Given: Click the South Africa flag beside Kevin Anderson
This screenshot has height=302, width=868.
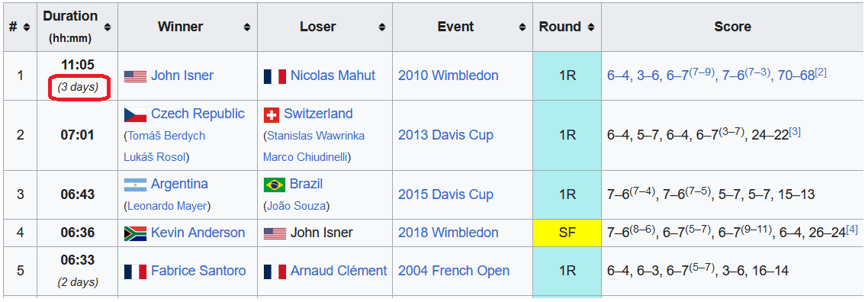Looking at the screenshot, I should point(135,233).
